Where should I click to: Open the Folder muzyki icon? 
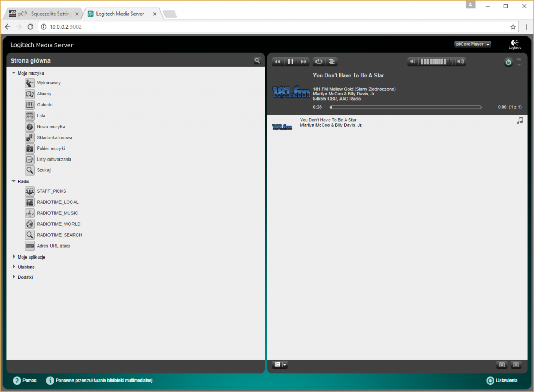(x=30, y=148)
